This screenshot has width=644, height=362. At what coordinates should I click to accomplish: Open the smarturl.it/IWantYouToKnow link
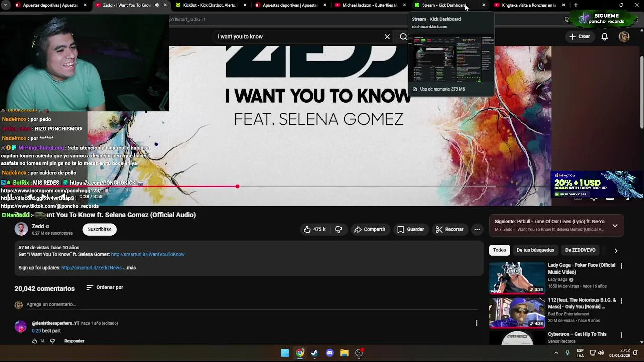147,254
